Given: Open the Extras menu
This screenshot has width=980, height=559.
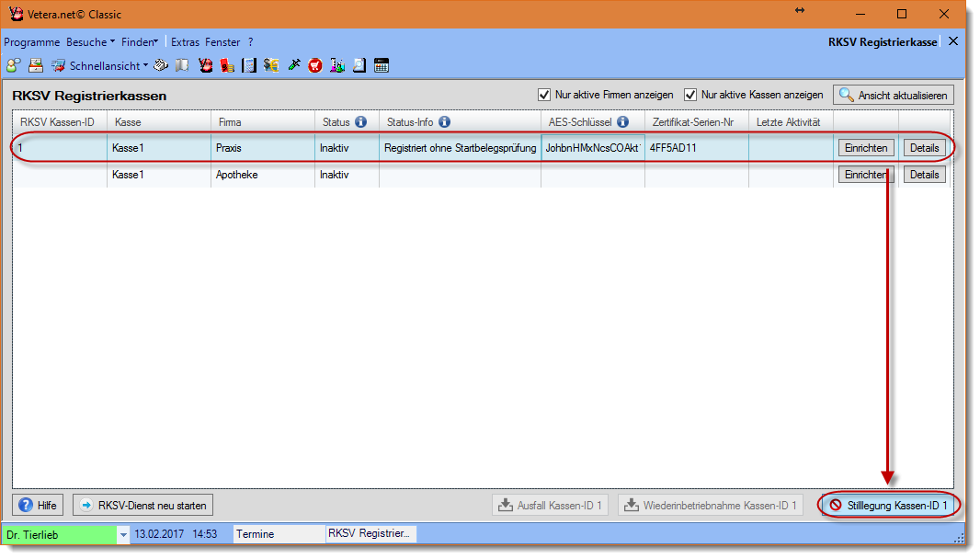Looking at the screenshot, I should pos(185,42).
